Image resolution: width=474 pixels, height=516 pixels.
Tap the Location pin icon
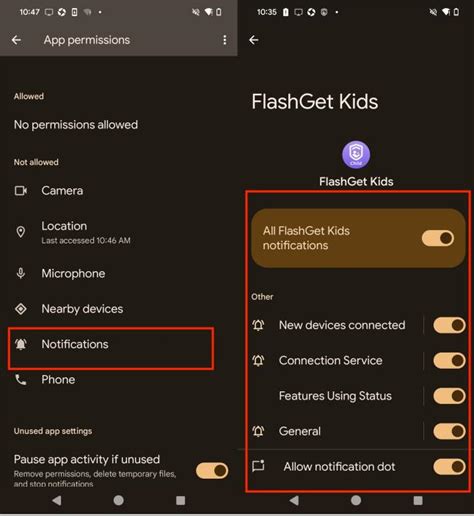pos(21,232)
